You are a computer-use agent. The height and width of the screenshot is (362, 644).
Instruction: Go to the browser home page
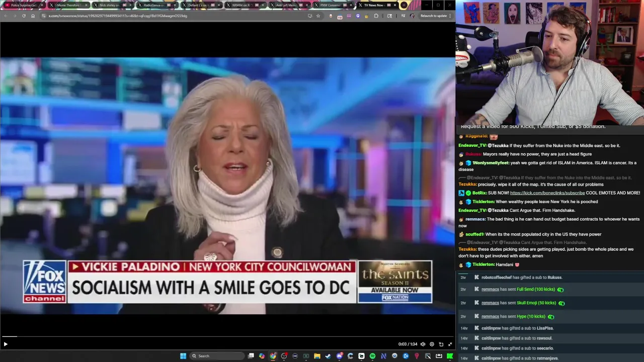(33, 16)
